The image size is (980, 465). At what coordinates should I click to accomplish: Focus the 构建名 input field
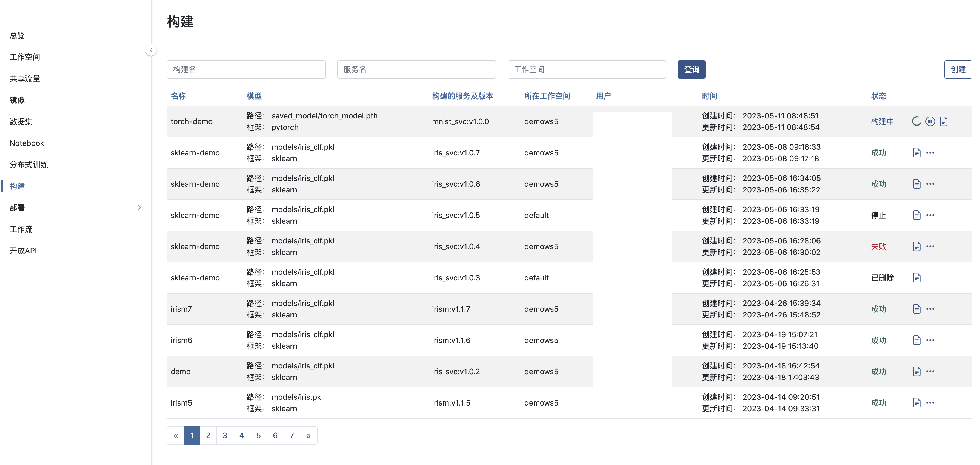[246, 69]
